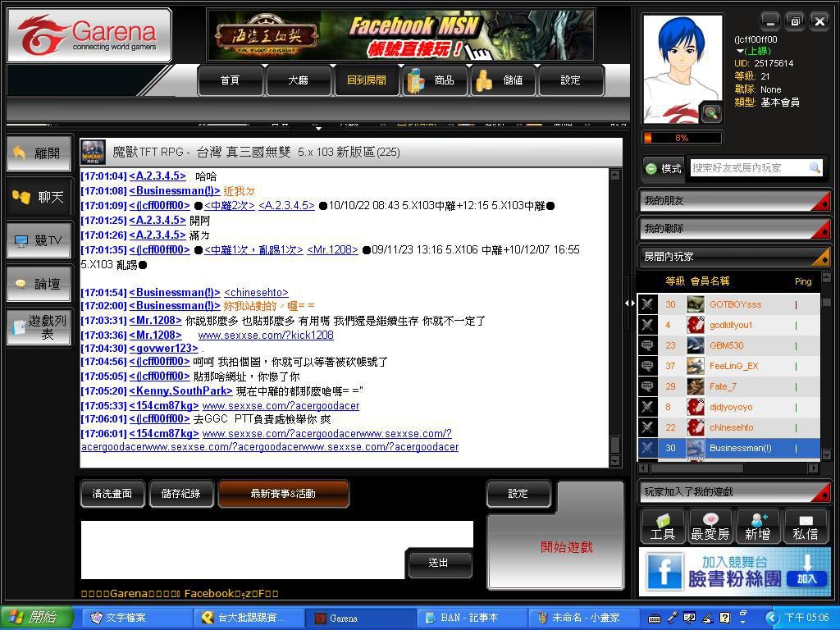Click GOTBOYsss player avatar thumbnail

pyautogui.click(x=696, y=304)
